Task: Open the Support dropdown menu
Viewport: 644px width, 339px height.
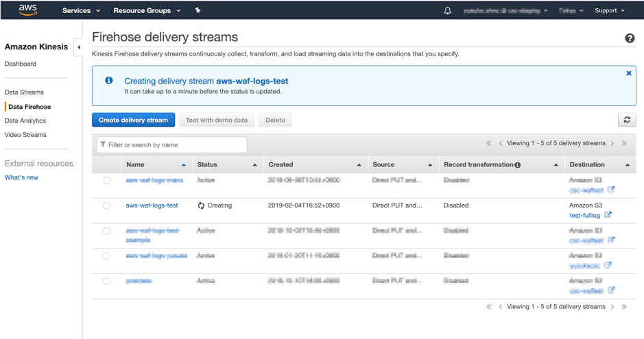Action: [609, 11]
